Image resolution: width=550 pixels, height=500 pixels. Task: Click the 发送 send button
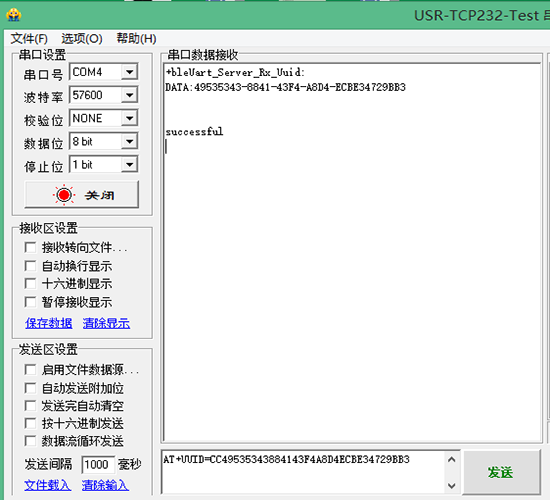click(x=501, y=472)
